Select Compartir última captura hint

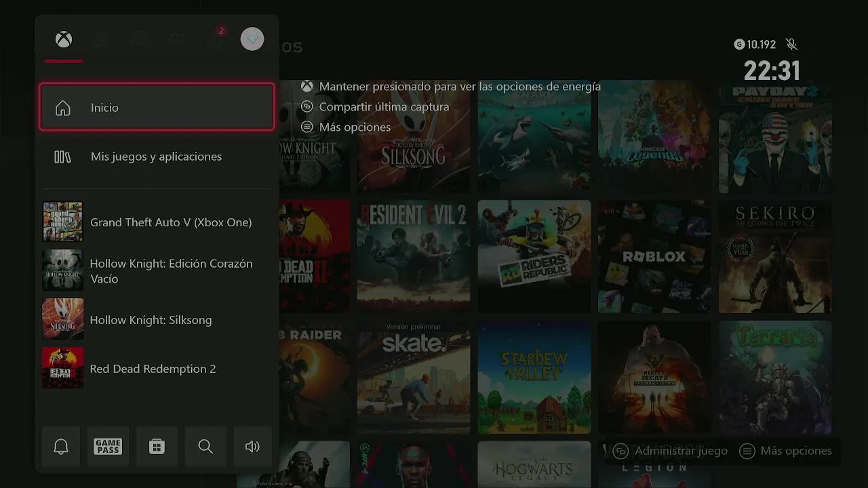[375, 107]
